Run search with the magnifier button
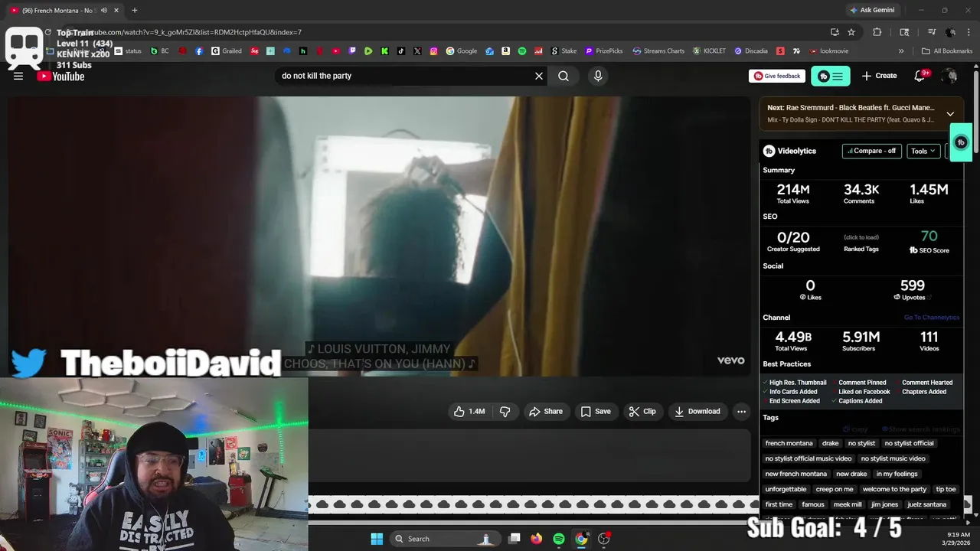Image resolution: width=980 pixels, height=551 pixels. (x=563, y=76)
